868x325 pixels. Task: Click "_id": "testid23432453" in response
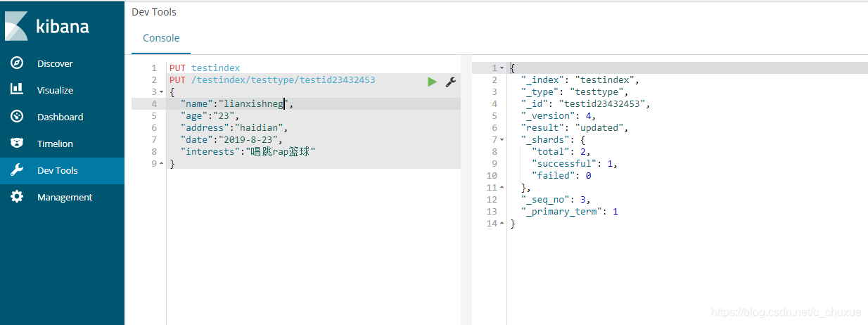click(x=586, y=104)
